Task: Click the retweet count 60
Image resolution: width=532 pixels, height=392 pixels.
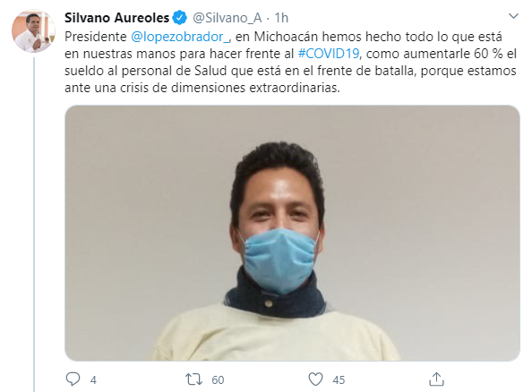Action: click(x=218, y=380)
